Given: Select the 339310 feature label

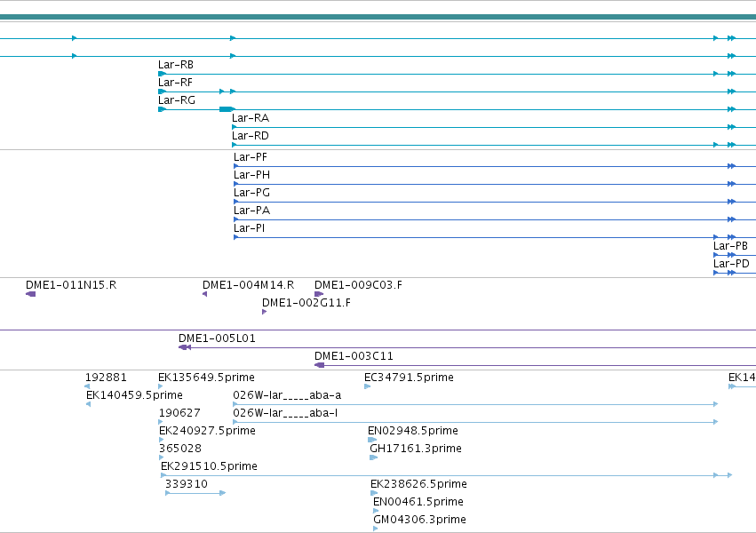Looking at the screenshot, I should (x=186, y=484).
